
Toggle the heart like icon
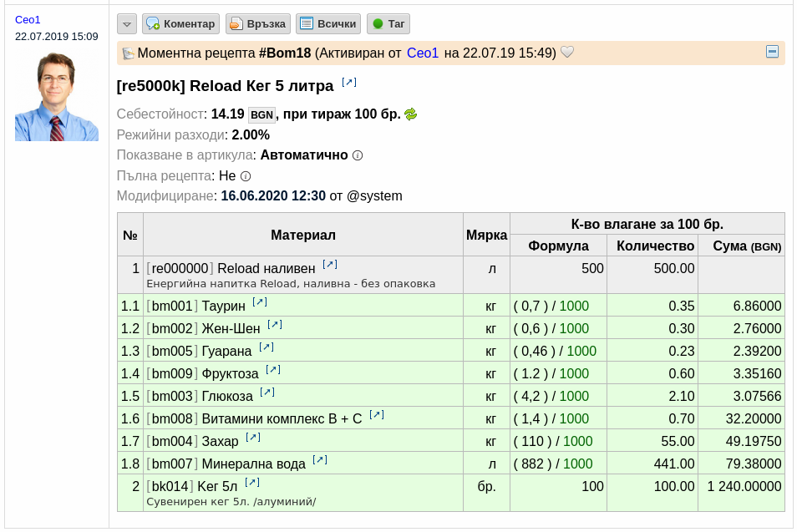566,52
